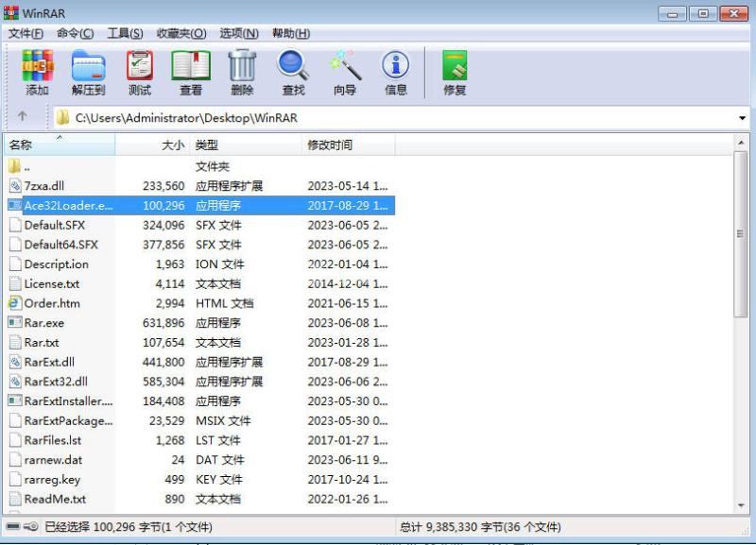Click the RarExtInstaller application icon
756x545 pixels.
click(x=15, y=400)
